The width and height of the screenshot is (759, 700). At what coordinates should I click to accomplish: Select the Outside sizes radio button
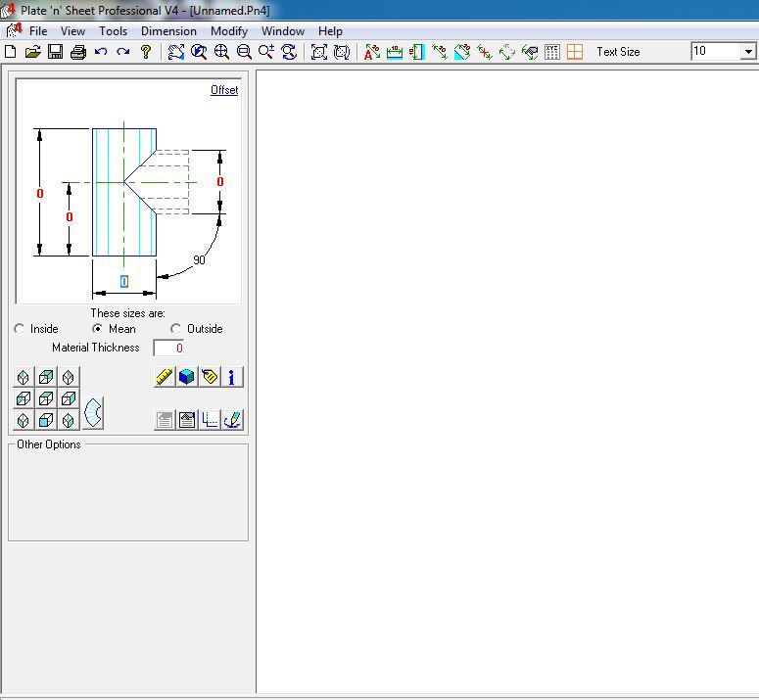pos(175,329)
